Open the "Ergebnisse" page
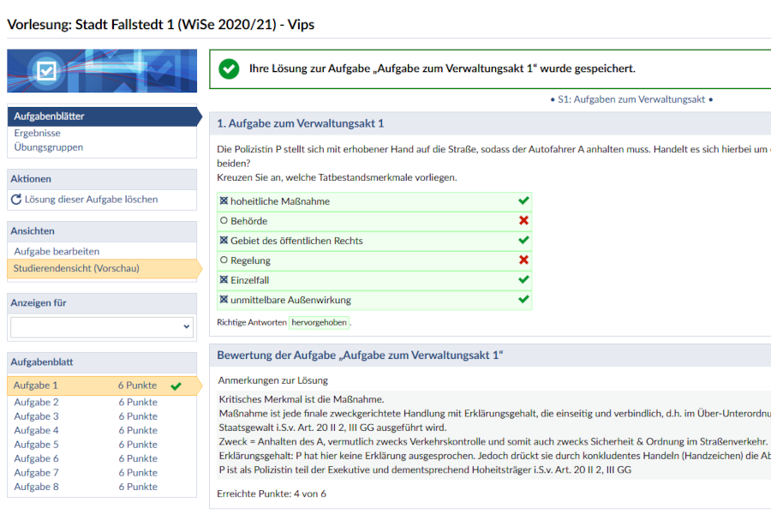This screenshot has width=771, height=532. [x=36, y=134]
